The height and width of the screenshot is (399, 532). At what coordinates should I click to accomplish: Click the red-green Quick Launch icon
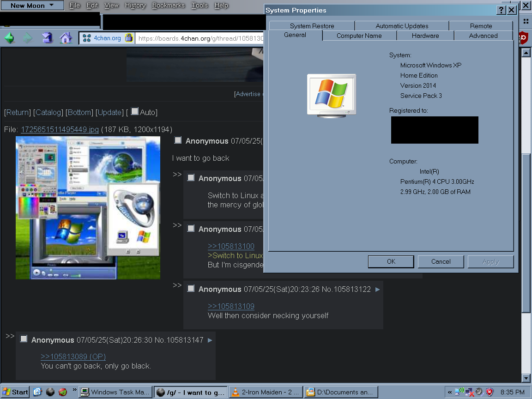(63, 392)
